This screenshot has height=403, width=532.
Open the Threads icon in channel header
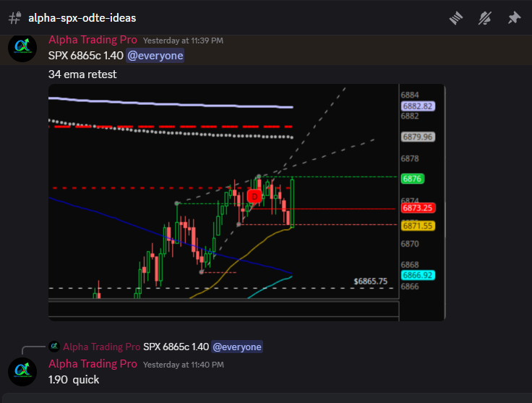[x=456, y=18]
